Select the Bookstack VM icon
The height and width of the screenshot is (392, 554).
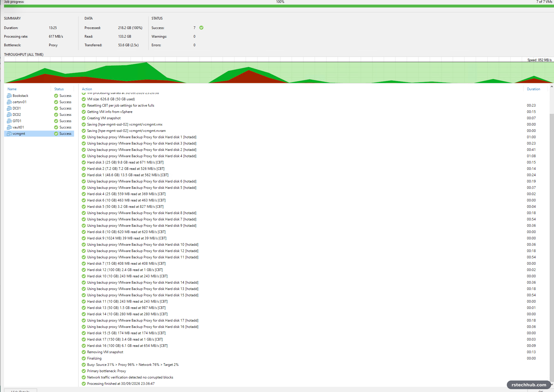click(x=9, y=96)
